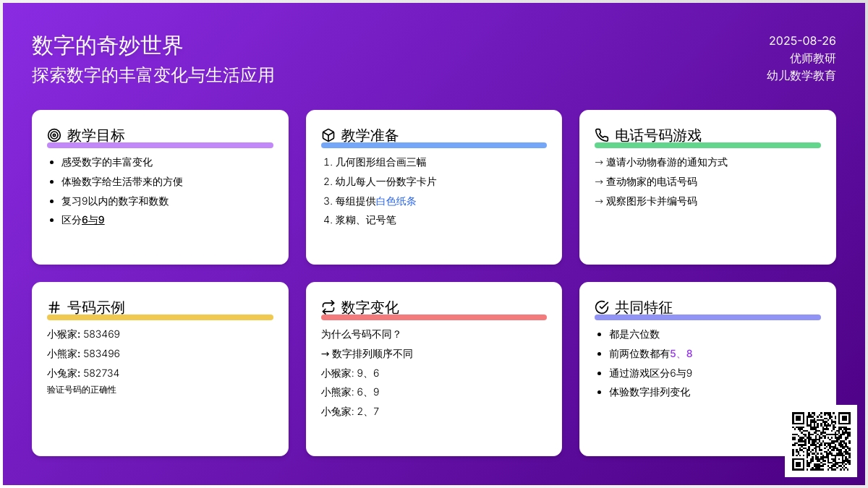Click the 共同特征 card heading

pos(644,307)
